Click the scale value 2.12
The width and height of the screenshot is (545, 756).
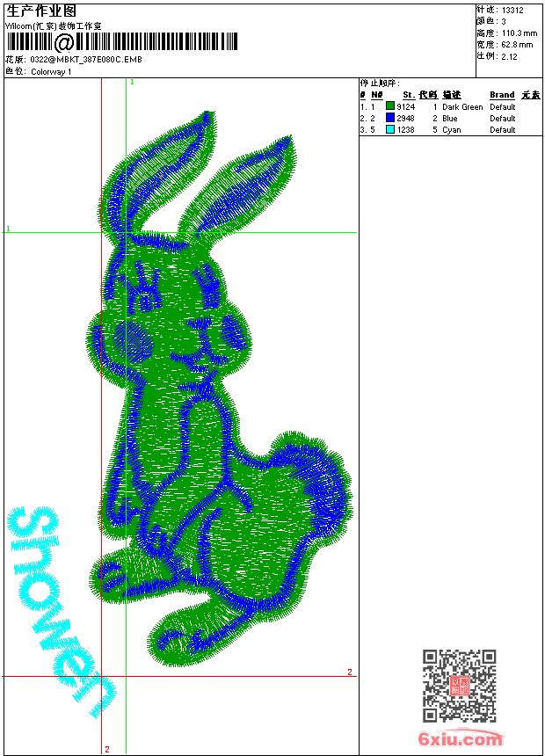point(509,56)
